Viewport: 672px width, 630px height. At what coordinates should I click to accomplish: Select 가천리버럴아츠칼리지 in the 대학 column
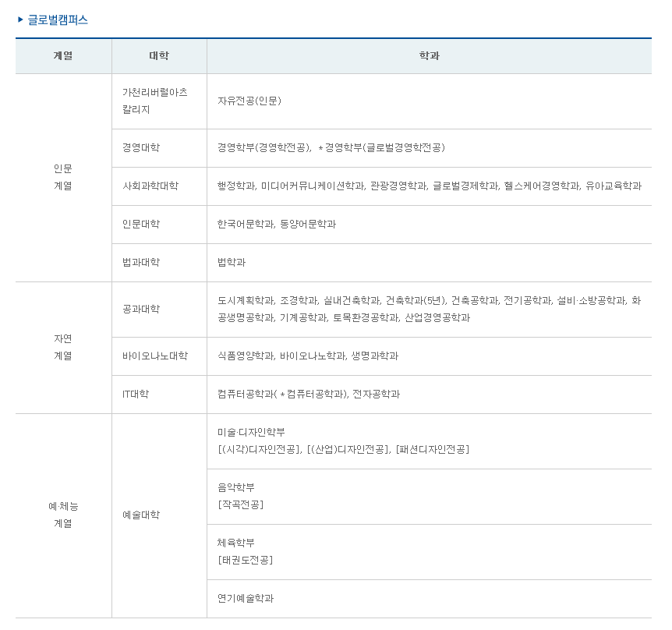[154, 101]
